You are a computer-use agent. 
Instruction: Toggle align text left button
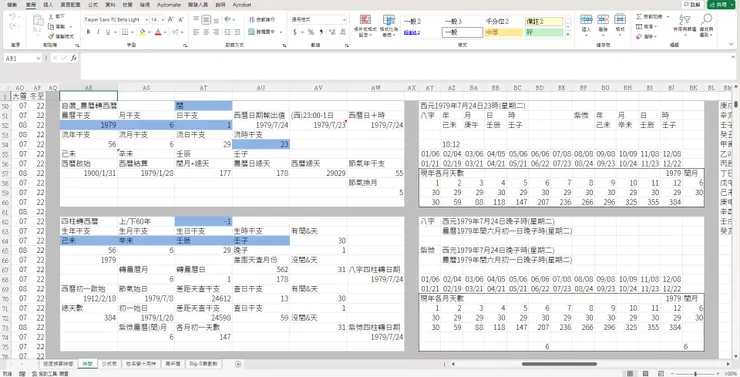[196, 32]
